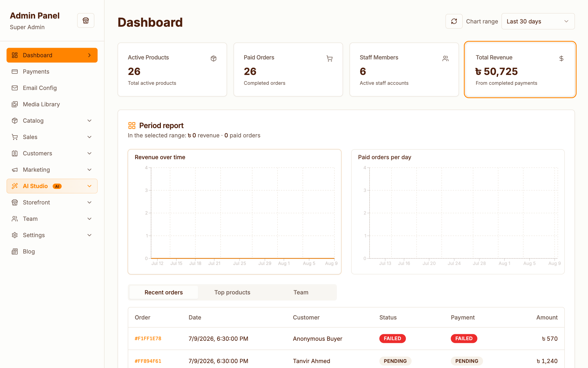Open the Chart range dropdown
Image resolution: width=588 pixels, height=368 pixels.
538,21
